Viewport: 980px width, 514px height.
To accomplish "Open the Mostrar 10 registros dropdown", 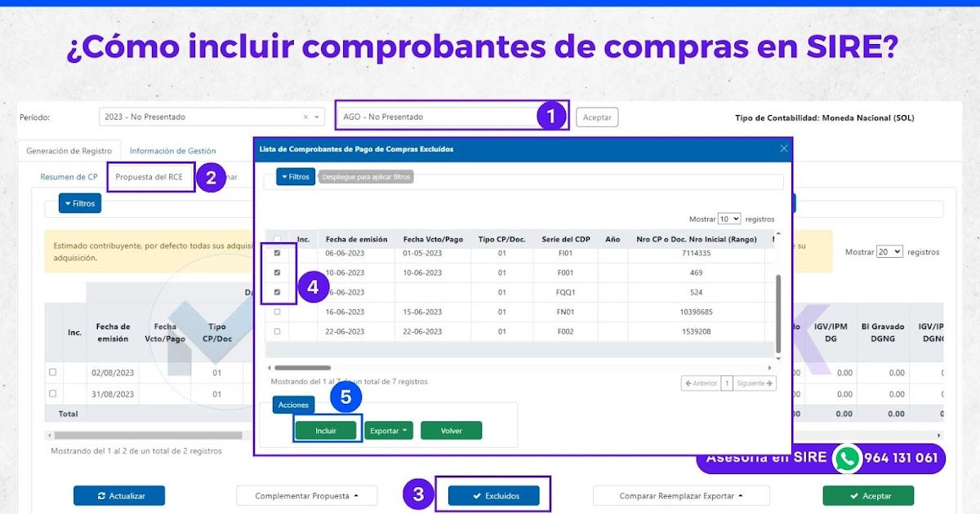I will (729, 219).
